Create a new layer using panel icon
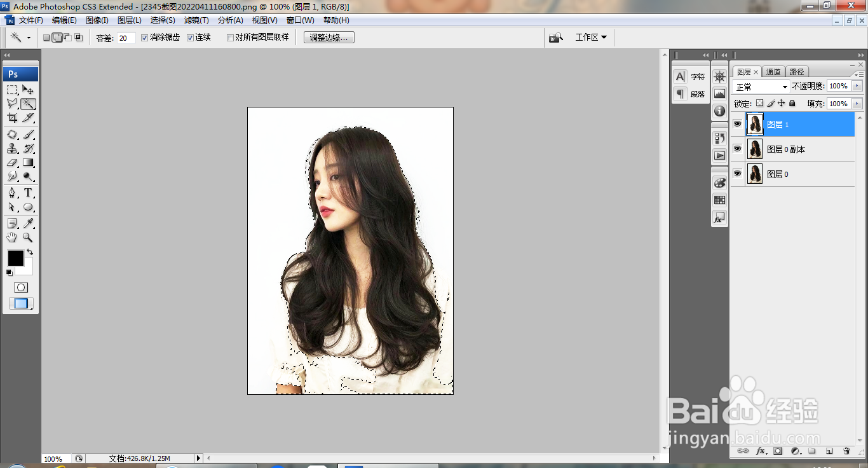Viewport: 868px width, 468px height. (x=829, y=451)
